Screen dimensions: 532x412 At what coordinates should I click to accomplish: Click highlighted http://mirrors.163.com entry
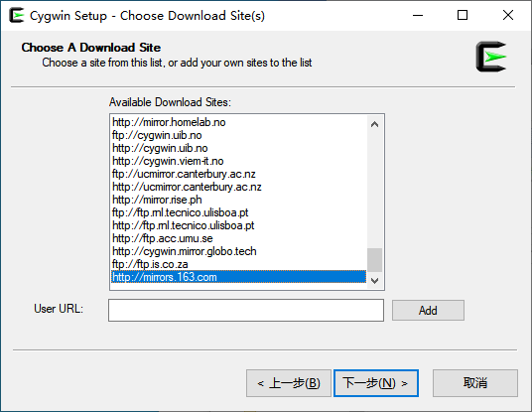click(x=239, y=277)
